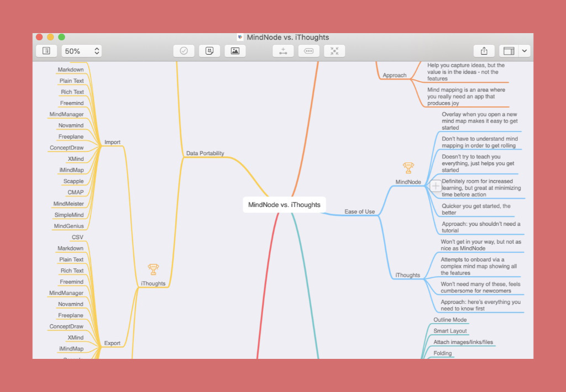Select Freeplane under Export
The image size is (566, 392).
point(71,316)
